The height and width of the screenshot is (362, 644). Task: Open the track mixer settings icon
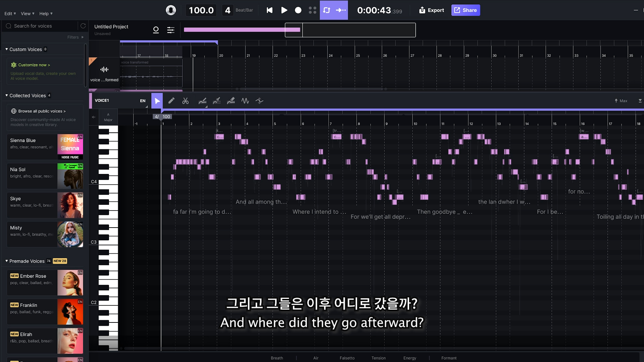pyautogui.click(x=171, y=30)
